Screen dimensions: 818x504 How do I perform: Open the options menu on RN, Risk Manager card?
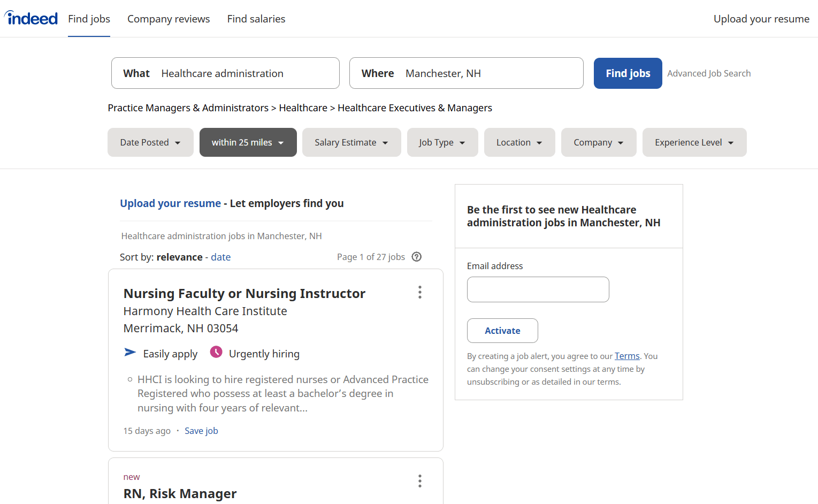[x=420, y=481]
